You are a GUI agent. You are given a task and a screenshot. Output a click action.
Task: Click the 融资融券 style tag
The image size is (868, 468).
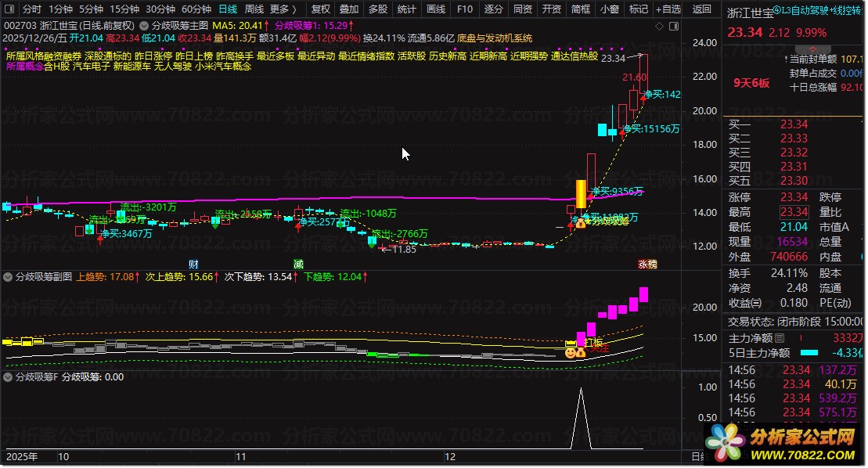click(x=63, y=56)
